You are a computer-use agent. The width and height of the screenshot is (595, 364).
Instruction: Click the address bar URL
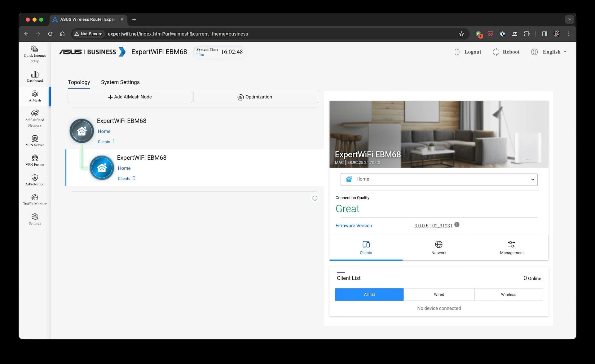178,34
